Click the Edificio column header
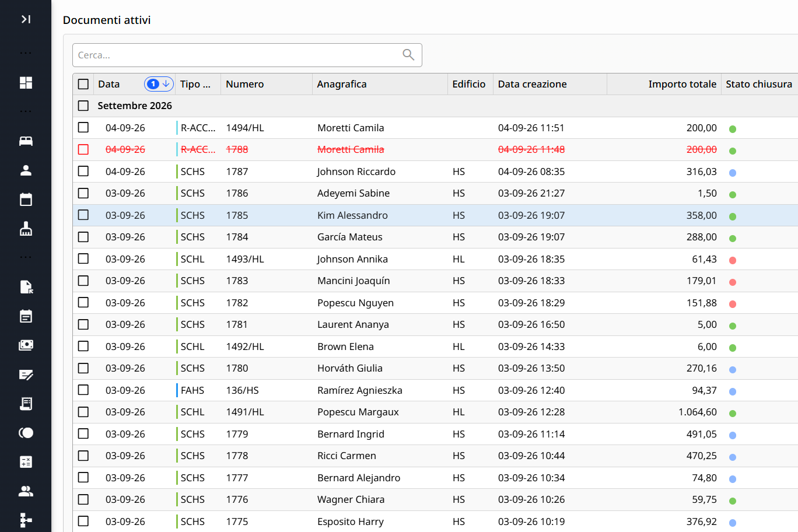 point(468,84)
